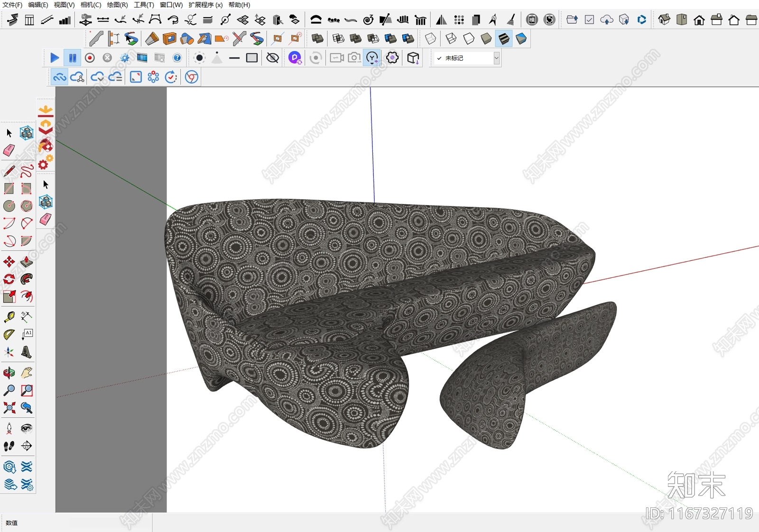The height and width of the screenshot is (532, 759).
Task: Select the Follow Me tool
Action: point(27,279)
